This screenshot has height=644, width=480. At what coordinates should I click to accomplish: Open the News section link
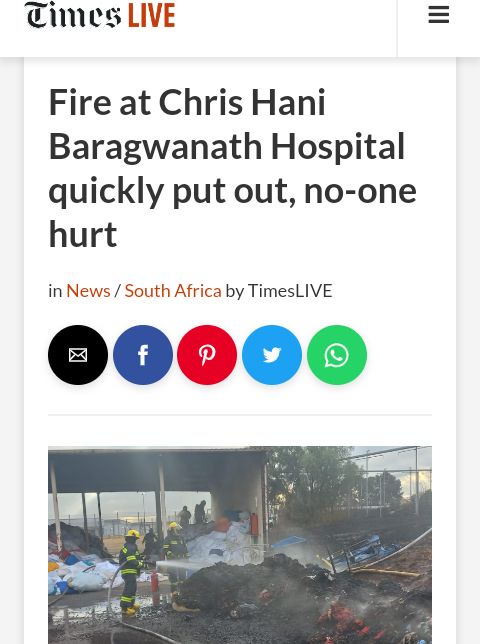tap(88, 291)
